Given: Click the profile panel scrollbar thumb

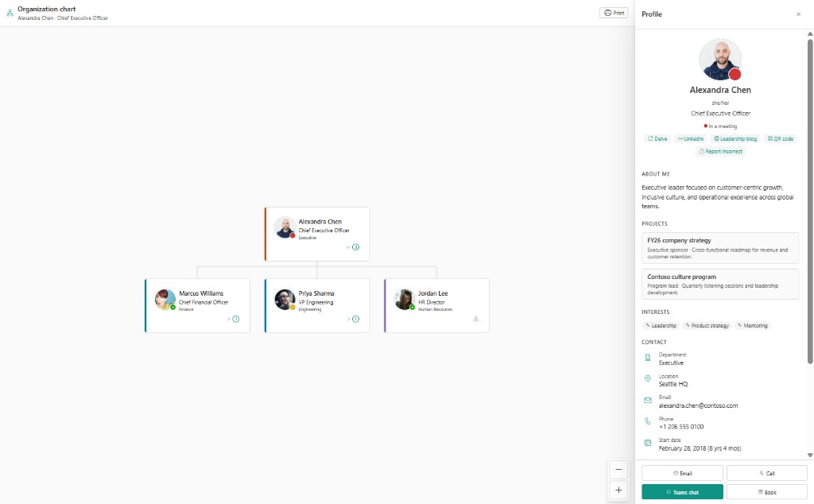Looking at the screenshot, I should click(x=810, y=201).
